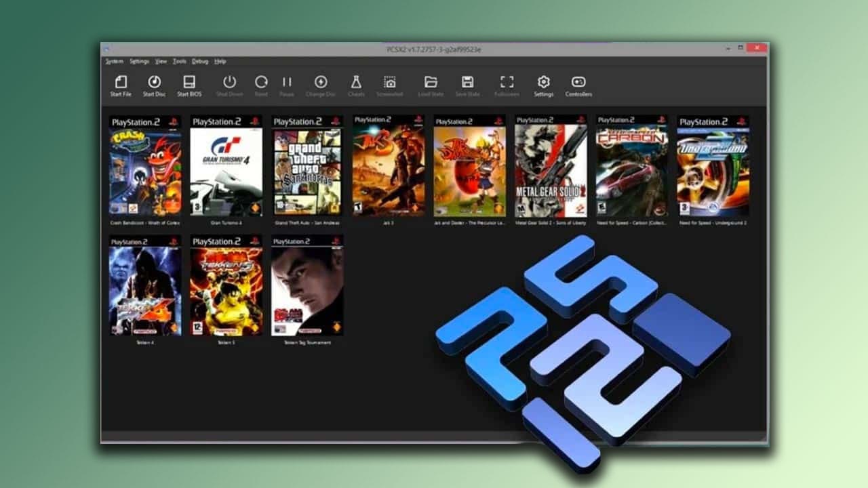Click the "Tekken Tag Tournament" caption text
Image resolution: width=868 pixels, height=488 pixels.
click(x=307, y=343)
